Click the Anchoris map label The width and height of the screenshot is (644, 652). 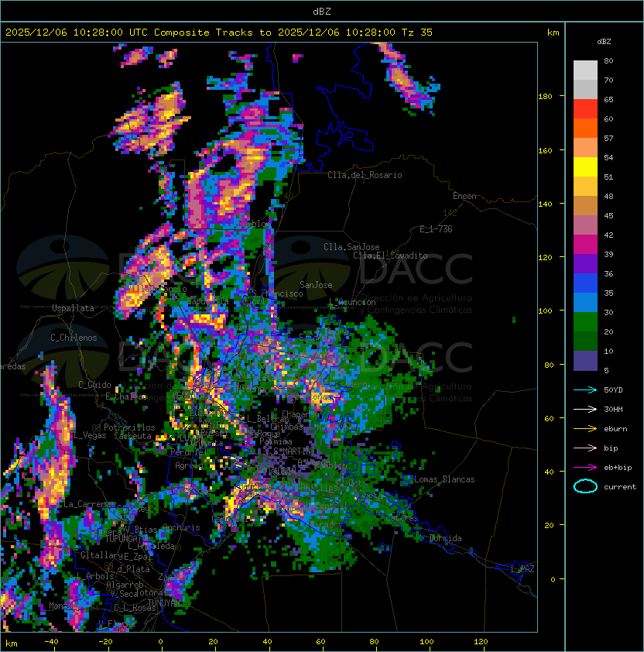(181, 527)
